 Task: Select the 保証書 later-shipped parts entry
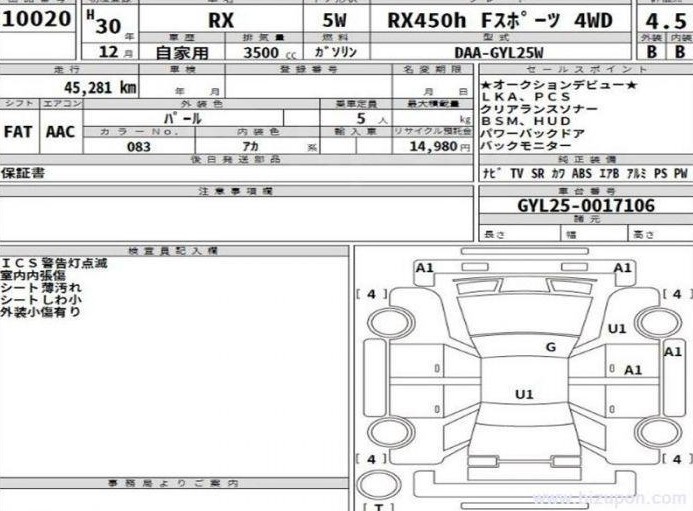[x=23, y=173]
